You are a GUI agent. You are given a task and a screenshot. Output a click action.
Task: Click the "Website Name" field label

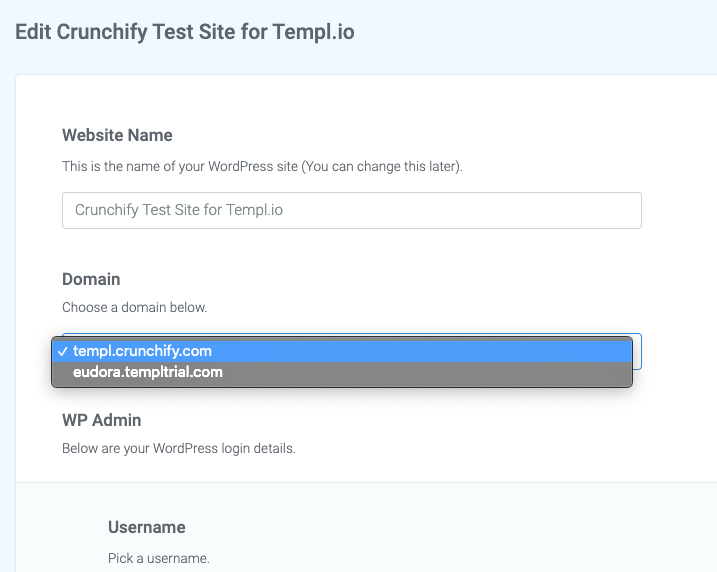tap(117, 135)
